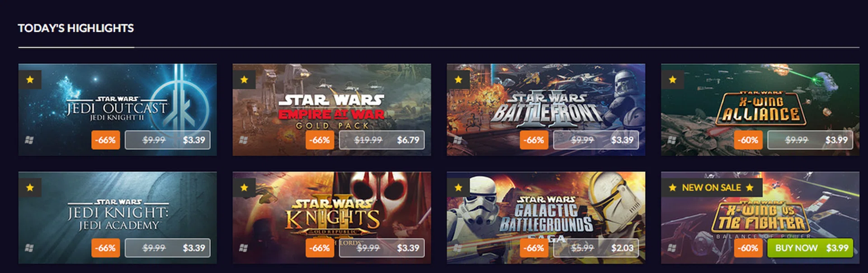Viewport: 868px width, 273px height.
Task: Click the star badge on X-Wing Alliance
Action: 673,80
